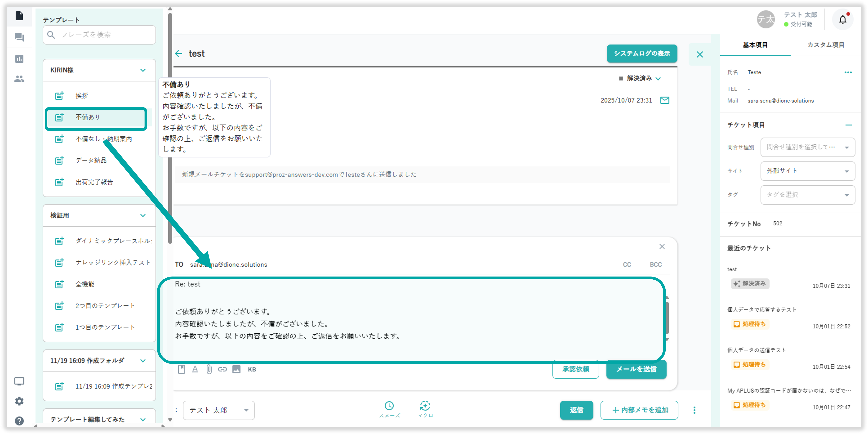Click the メールを送信 button
Image resolution: width=868 pixels, height=434 pixels.
(636, 369)
